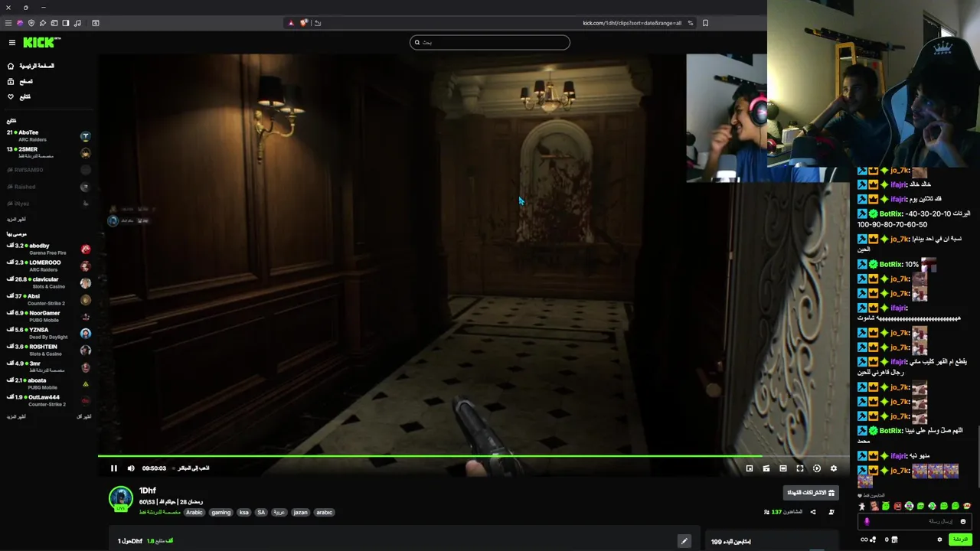Image resolution: width=980 pixels, height=551 pixels.
Task: Enter fullscreen mode in the player
Action: point(800,468)
